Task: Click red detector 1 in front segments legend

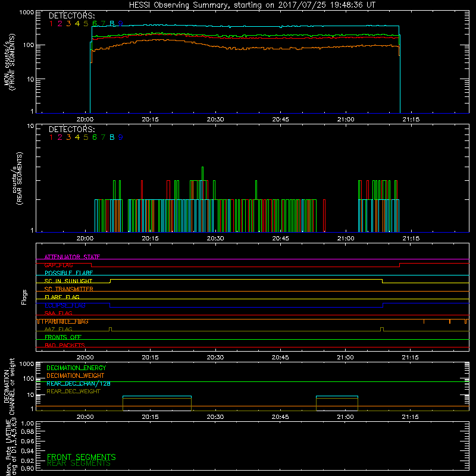Action: pos(51,24)
